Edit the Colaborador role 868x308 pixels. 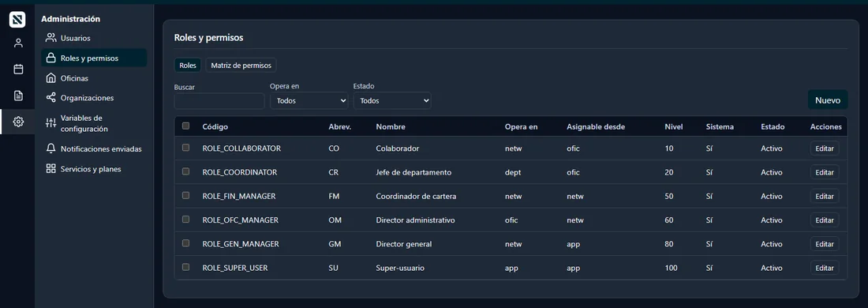click(825, 148)
